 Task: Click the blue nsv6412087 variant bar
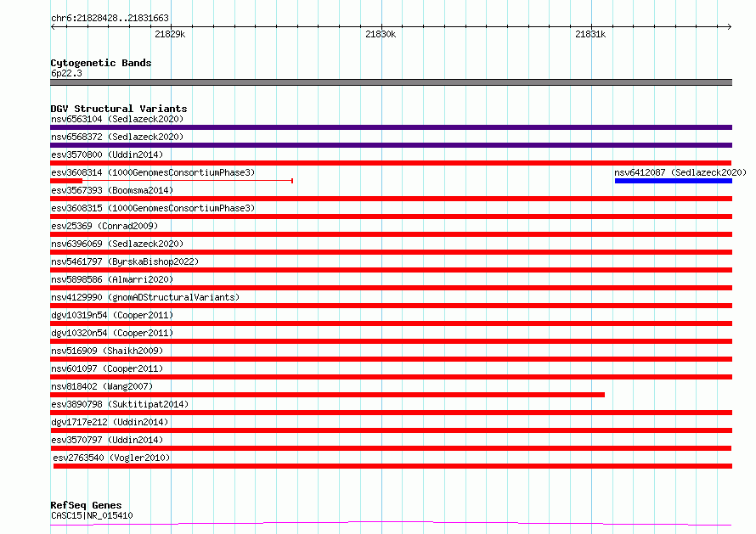673,181
